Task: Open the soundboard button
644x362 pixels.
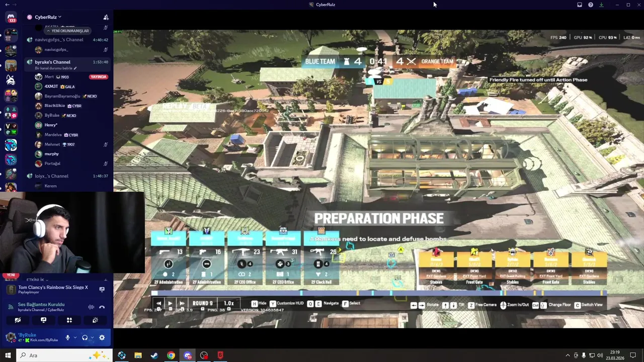Action: tap(95, 320)
